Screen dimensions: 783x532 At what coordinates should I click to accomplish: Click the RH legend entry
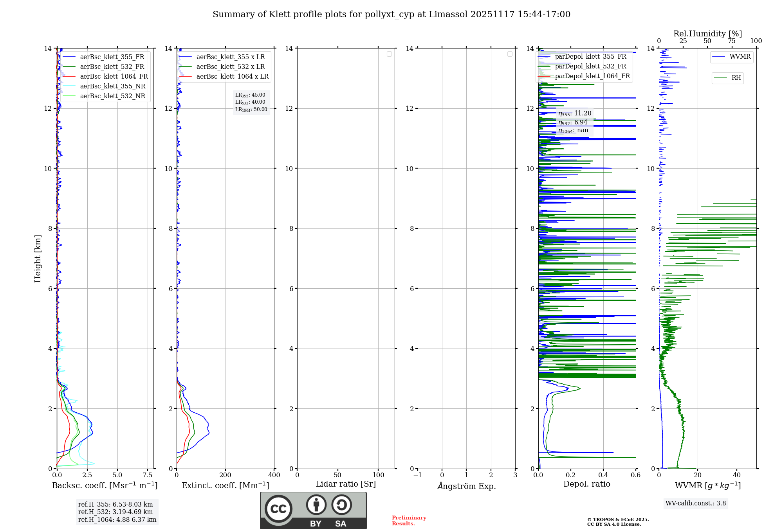(x=736, y=78)
